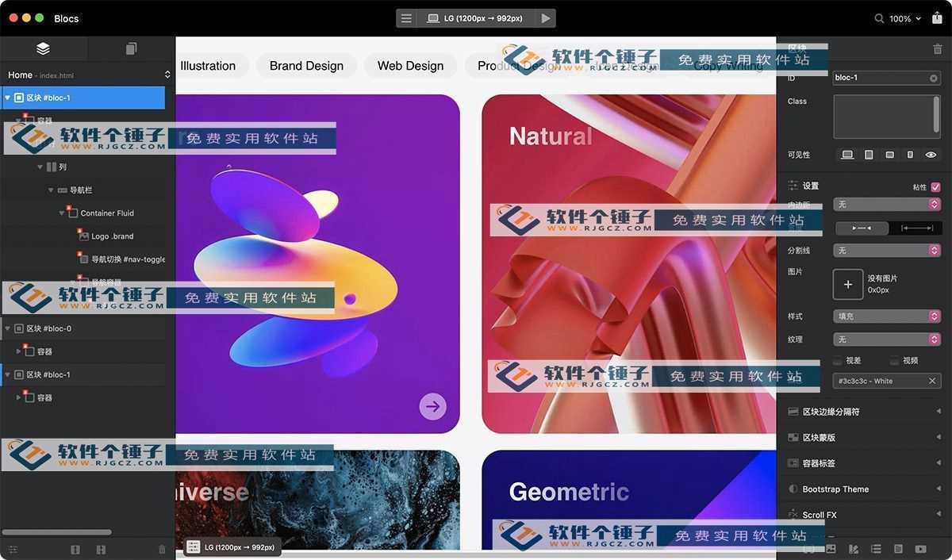952x560 pixels.
Task: Open the LG breakpoint selector in title bar
Action: [475, 18]
